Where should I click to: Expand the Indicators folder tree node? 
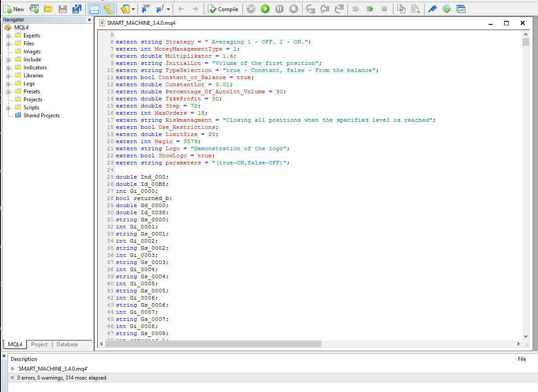[8, 68]
